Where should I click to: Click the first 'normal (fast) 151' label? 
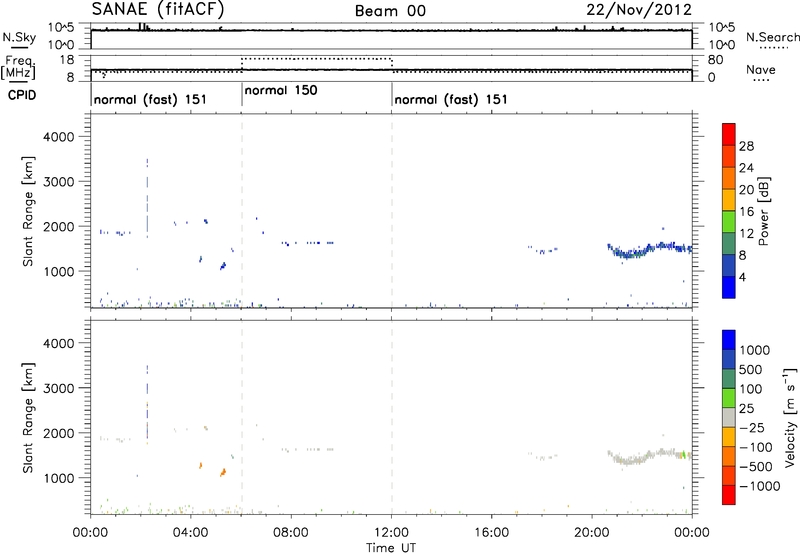point(150,99)
